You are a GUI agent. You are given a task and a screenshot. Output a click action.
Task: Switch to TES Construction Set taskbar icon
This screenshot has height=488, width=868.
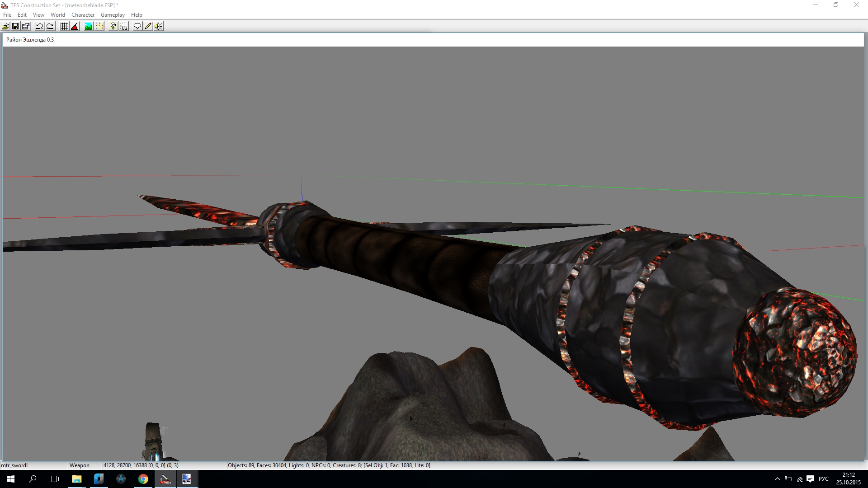165,479
